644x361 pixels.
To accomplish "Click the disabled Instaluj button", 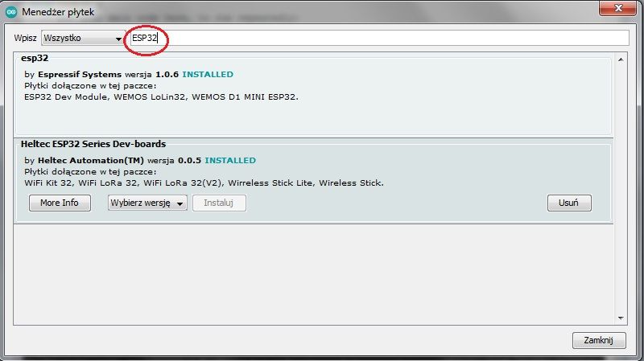I will (219, 203).
